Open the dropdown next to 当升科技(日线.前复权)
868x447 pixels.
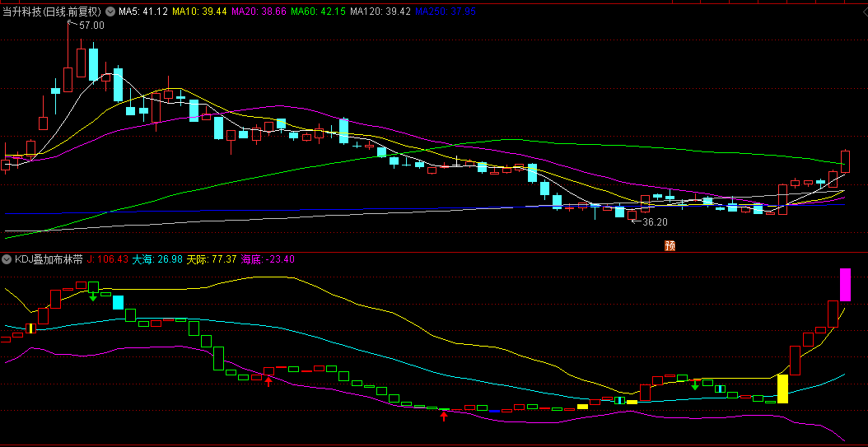pos(109,11)
